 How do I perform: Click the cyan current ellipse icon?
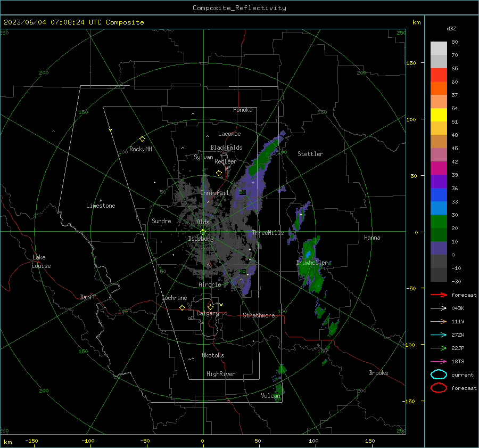coord(439,374)
